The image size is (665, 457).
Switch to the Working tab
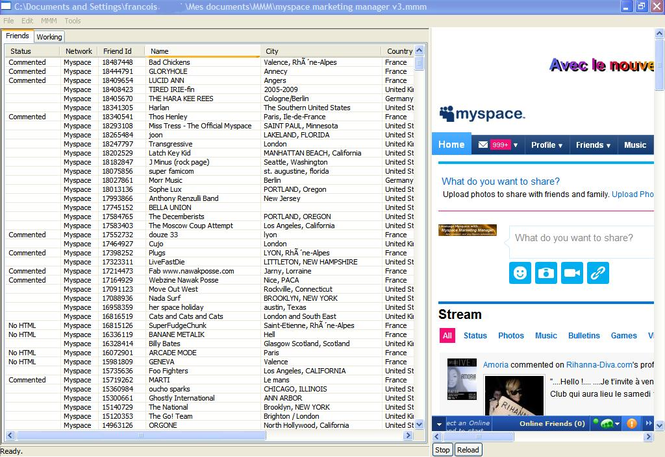pyautogui.click(x=49, y=37)
